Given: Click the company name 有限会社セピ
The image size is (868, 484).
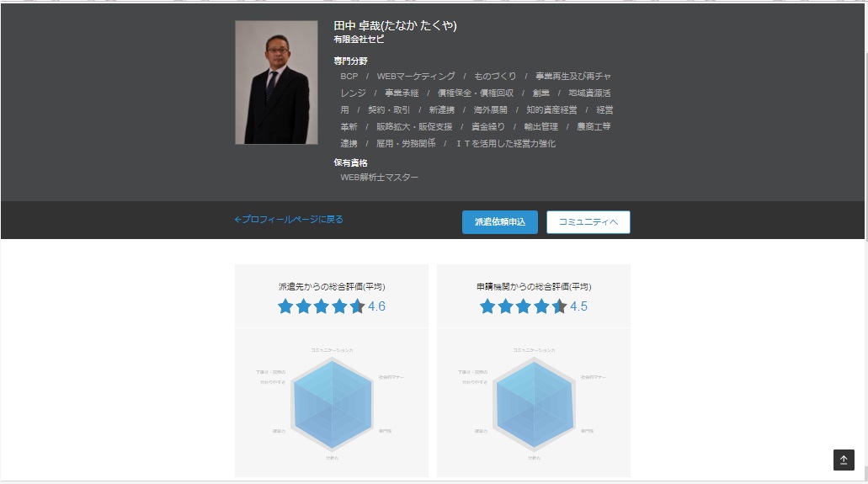Looking at the screenshot, I should click(x=359, y=40).
